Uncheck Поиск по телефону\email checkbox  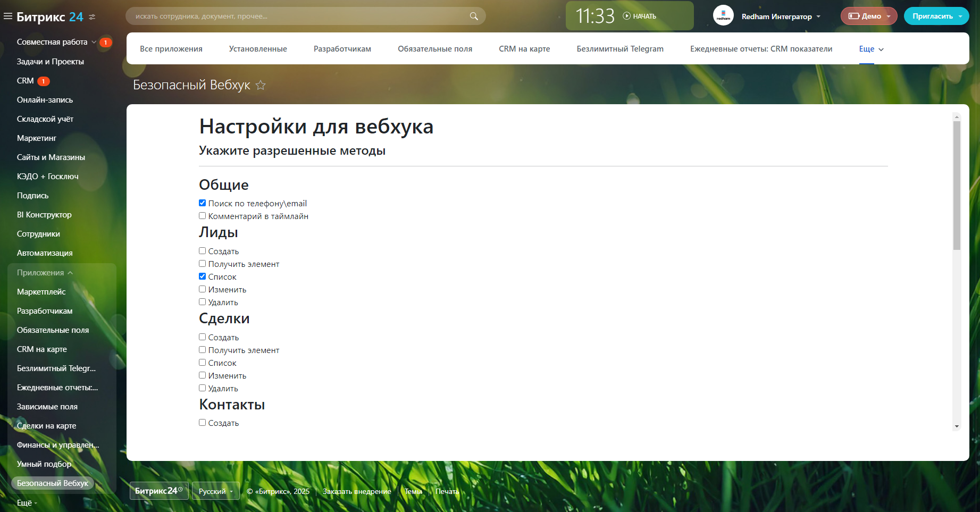pos(203,203)
